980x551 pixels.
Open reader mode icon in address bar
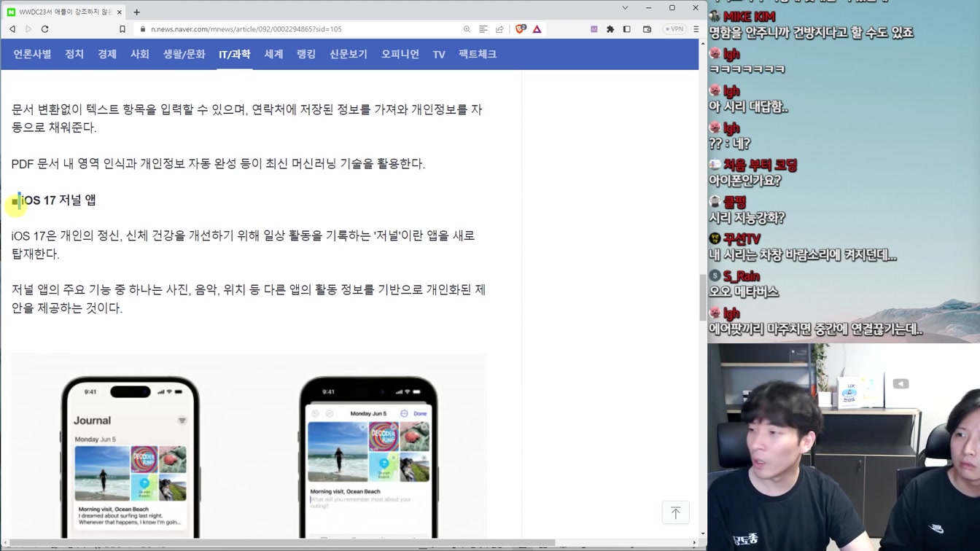(x=483, y=29)
